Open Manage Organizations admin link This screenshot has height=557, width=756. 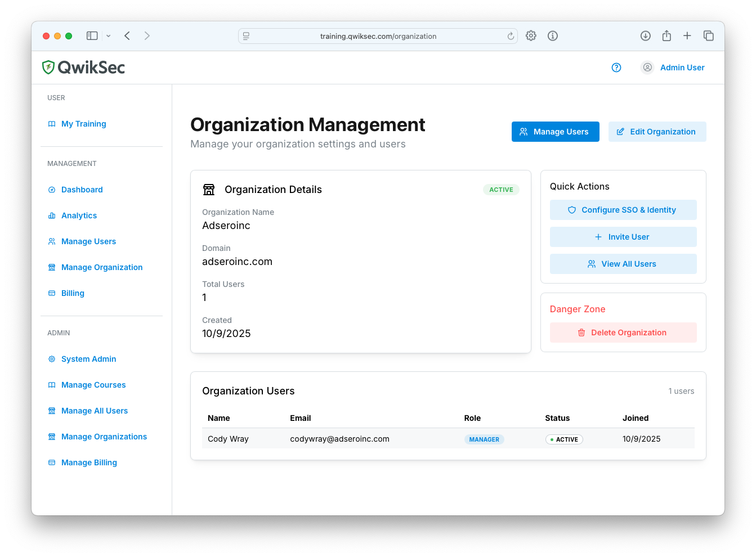point(104,437)
